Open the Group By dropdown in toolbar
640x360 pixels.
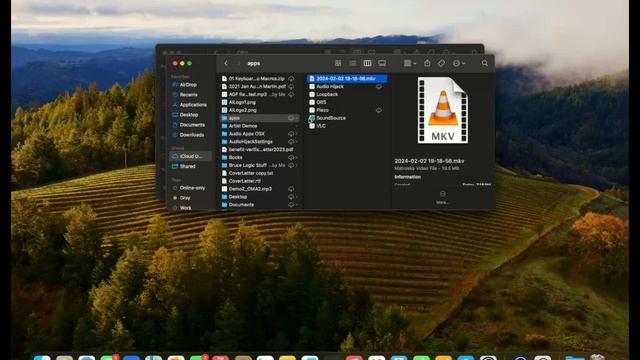point(409,63)
